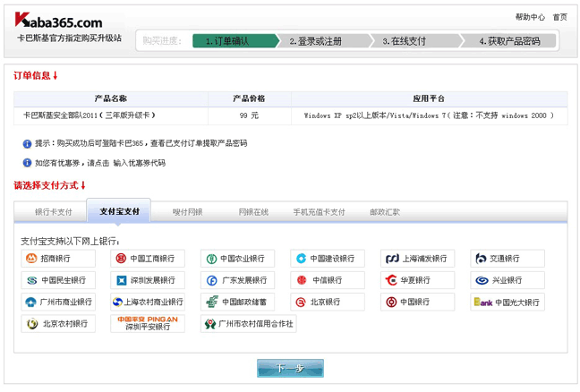
Task: Choose 中国光大银行 bank icon
Action: coord(507,303)
